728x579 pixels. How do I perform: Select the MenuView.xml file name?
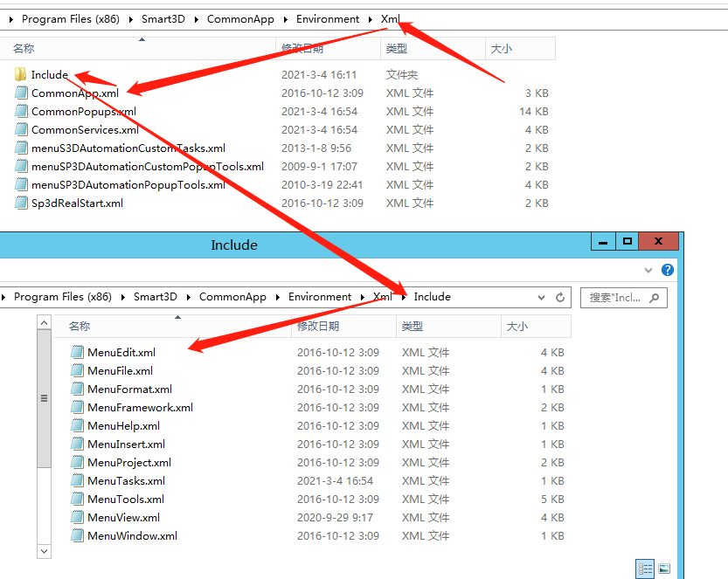[123, 517]
